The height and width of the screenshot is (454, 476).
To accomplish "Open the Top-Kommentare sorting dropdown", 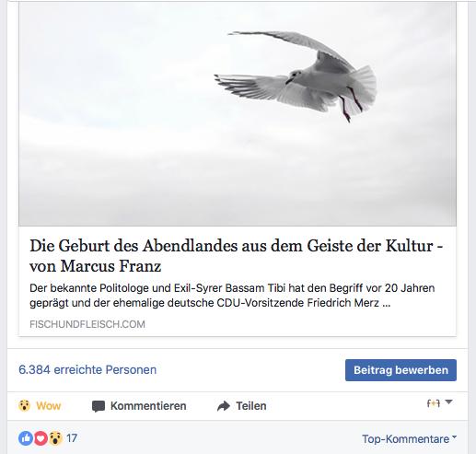I will 409,439.
